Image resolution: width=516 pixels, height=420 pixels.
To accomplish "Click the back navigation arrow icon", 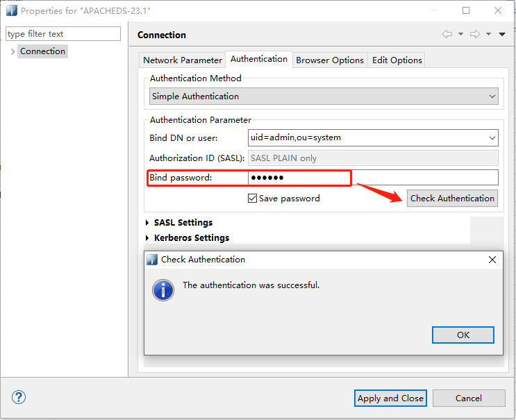I will point(447,34).
